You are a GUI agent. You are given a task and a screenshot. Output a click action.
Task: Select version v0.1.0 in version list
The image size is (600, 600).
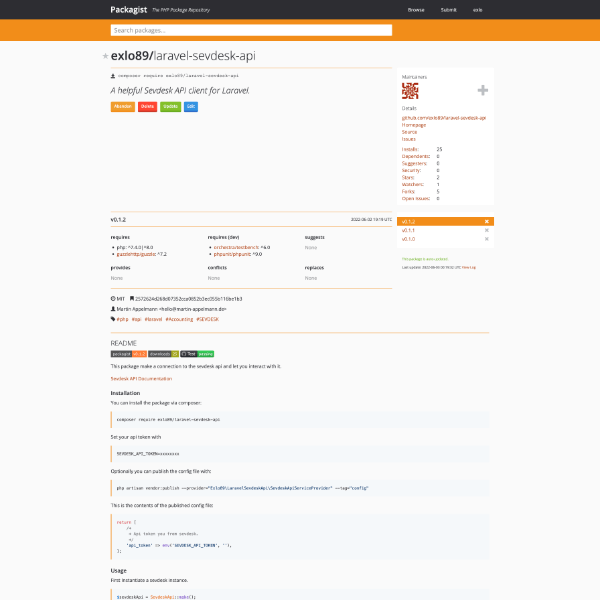[408, 239]
